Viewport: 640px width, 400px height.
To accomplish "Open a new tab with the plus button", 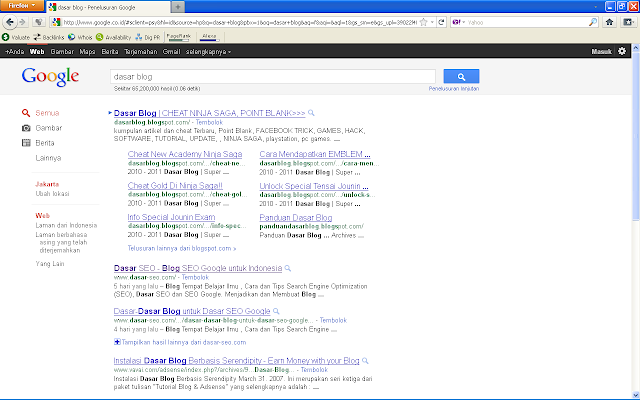I will (x=178, y=7).
